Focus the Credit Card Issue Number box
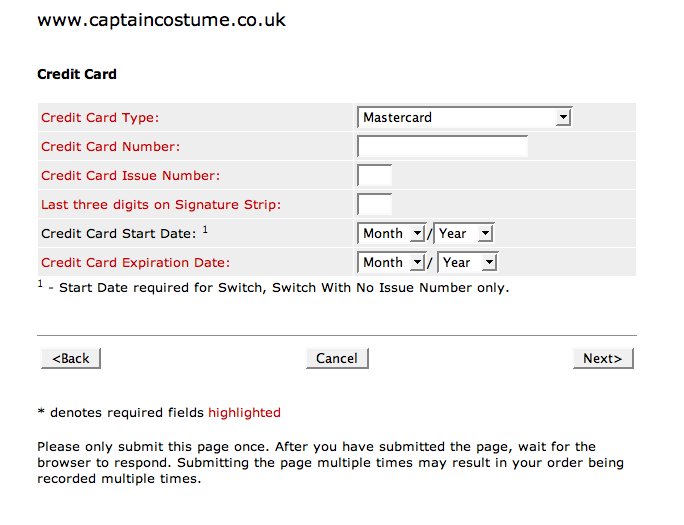Viewport: 684px width, 525px height. [x=374, y=176]
